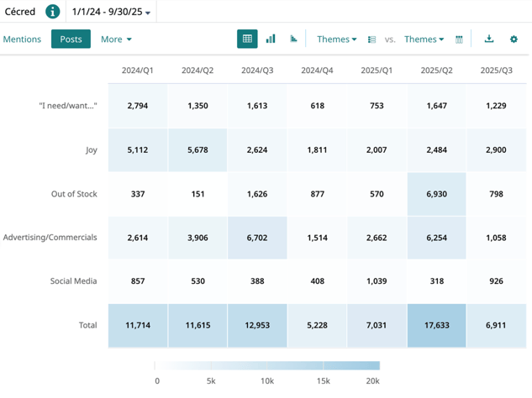Open the settings gear

514,39
